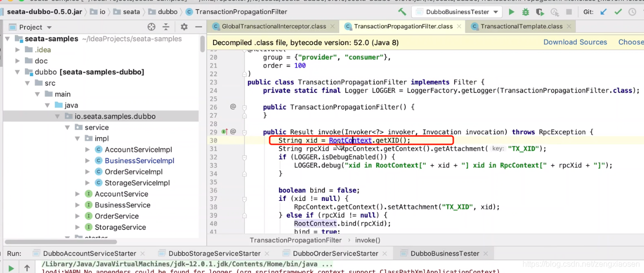Select the TransactionPropagationFilter.class editor tab
The width and height of the screenshot is (644, 273).
403,26
